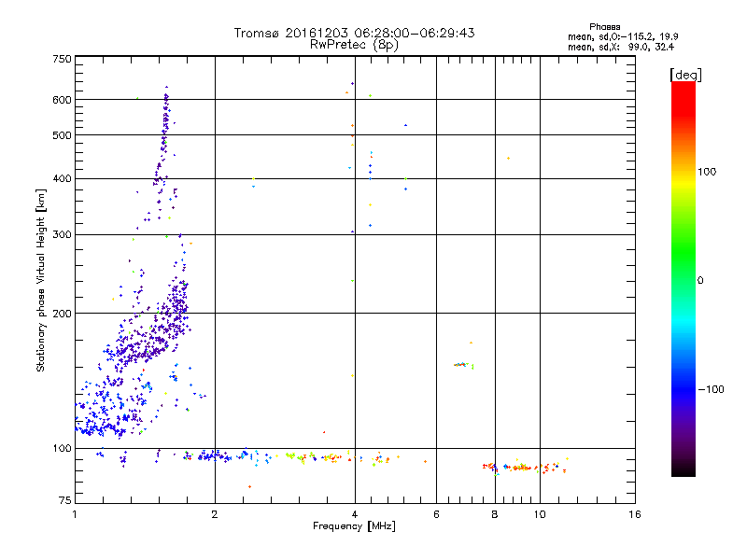Click the x-axis tick label '6'

436,514
